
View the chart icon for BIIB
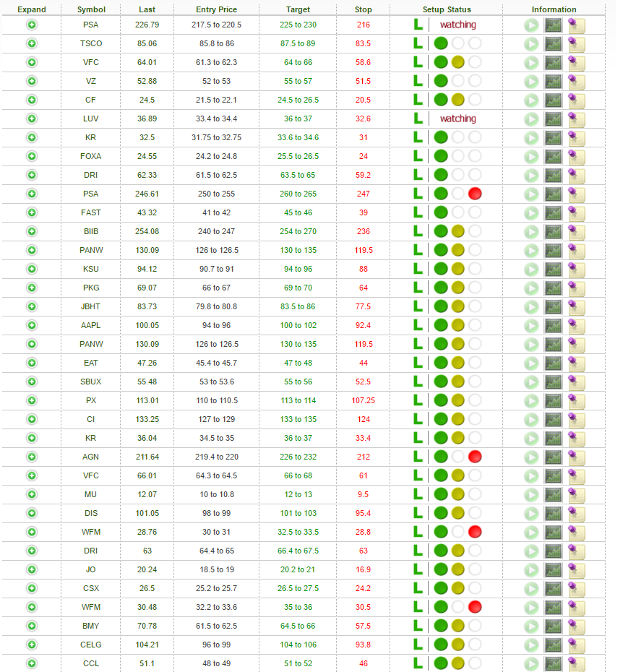[553, 231]
